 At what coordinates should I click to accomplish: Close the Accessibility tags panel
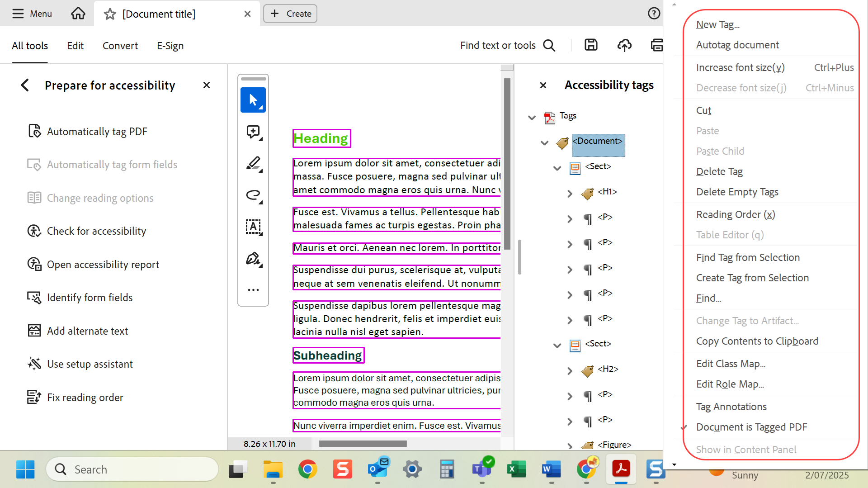click(543, 85)
